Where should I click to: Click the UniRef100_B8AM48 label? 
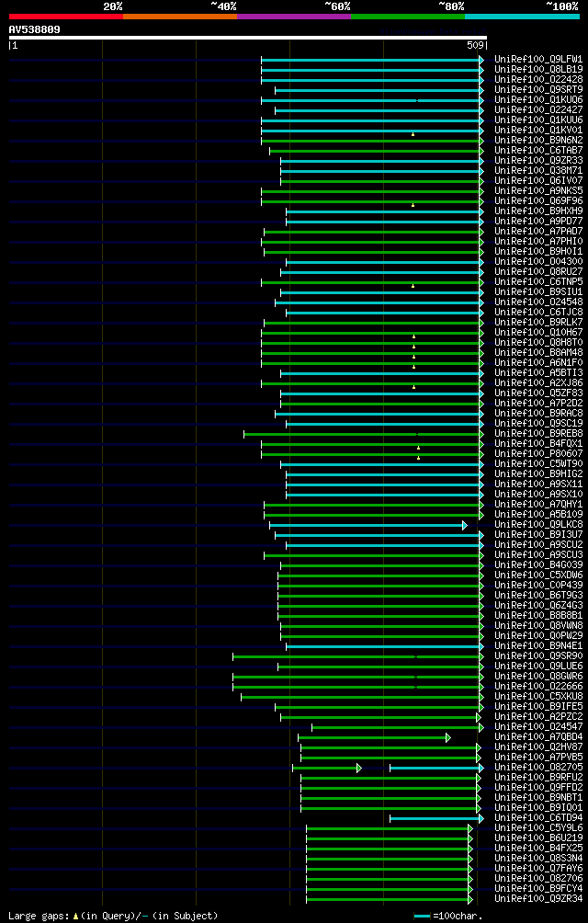[538, 352]
